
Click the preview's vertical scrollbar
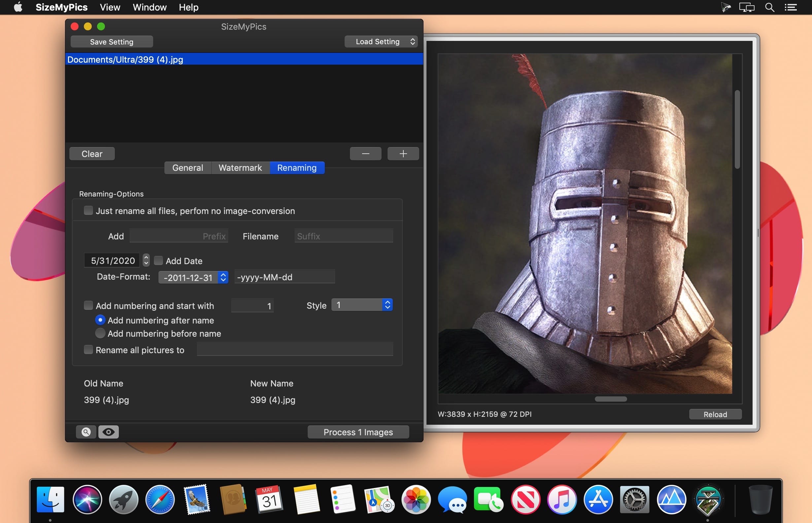pos(737,129)
